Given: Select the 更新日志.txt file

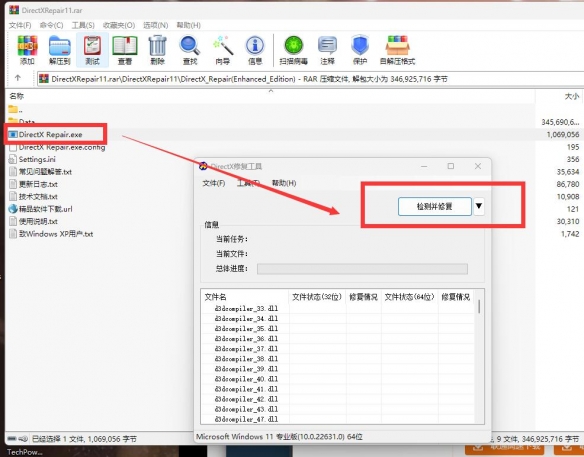Looking at the screenshot, I should click(x=33, y=184).
